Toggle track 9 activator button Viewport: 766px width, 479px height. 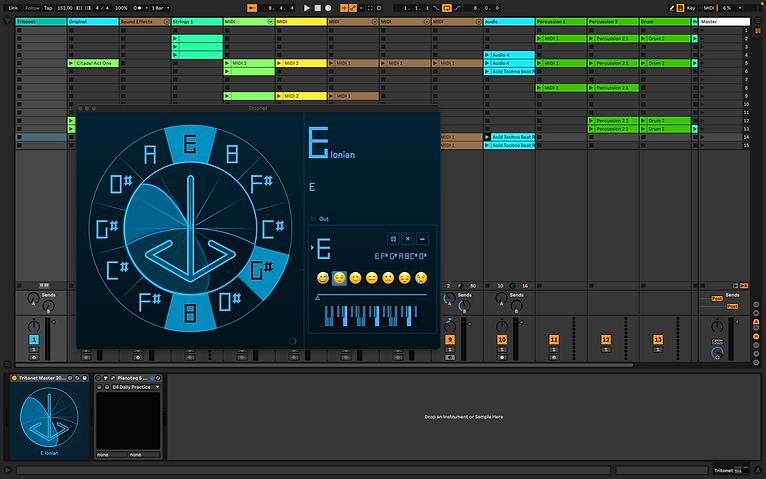click(449, 339)
